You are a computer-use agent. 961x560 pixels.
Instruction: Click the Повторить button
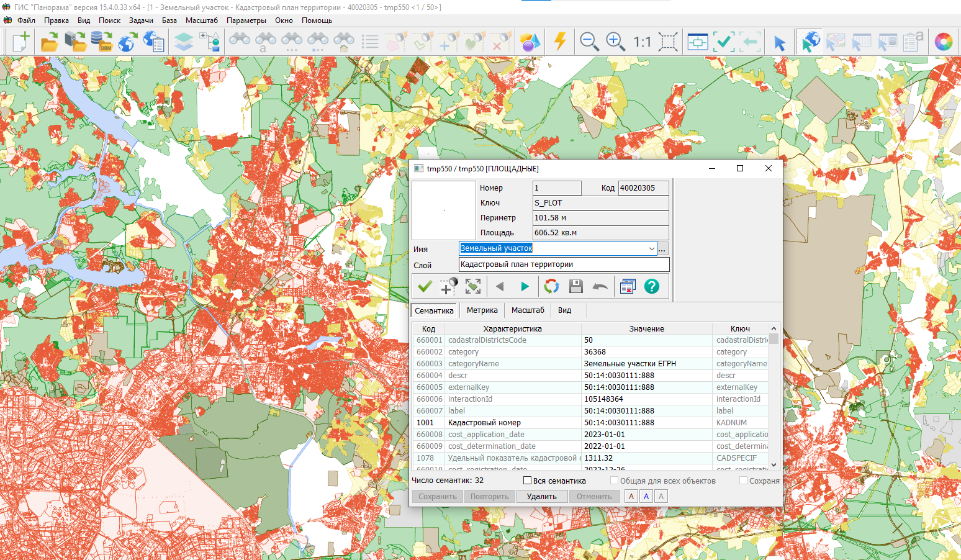pos(490,497)
